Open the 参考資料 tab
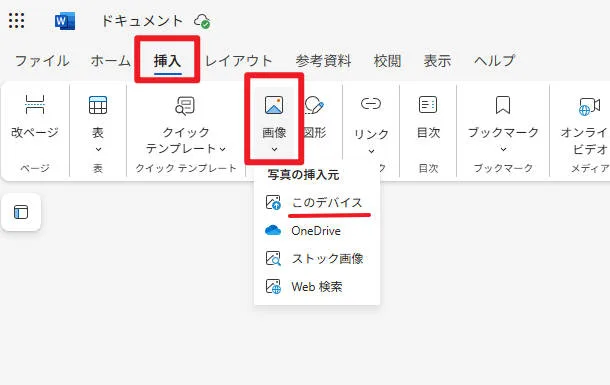The width and height of the screenshot is (610, 385). coord(323,61)
